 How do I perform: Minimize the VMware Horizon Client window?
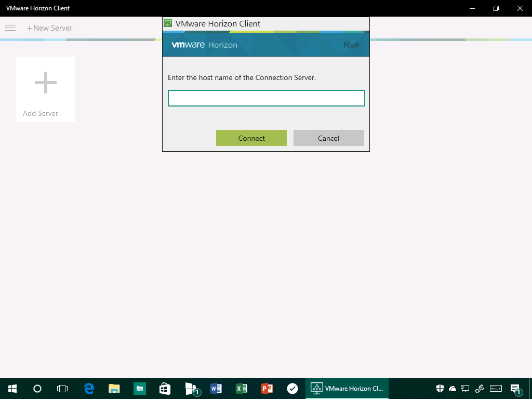(x=472, y=8)
